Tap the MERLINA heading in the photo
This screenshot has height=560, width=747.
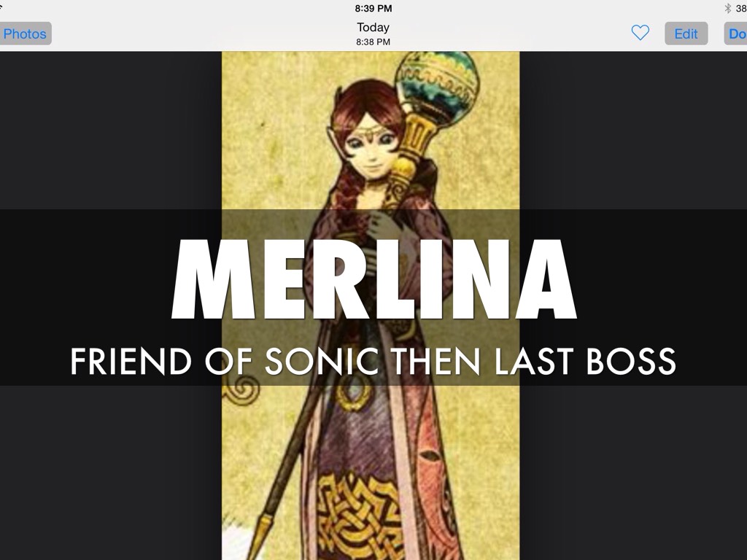coord(374,279)
